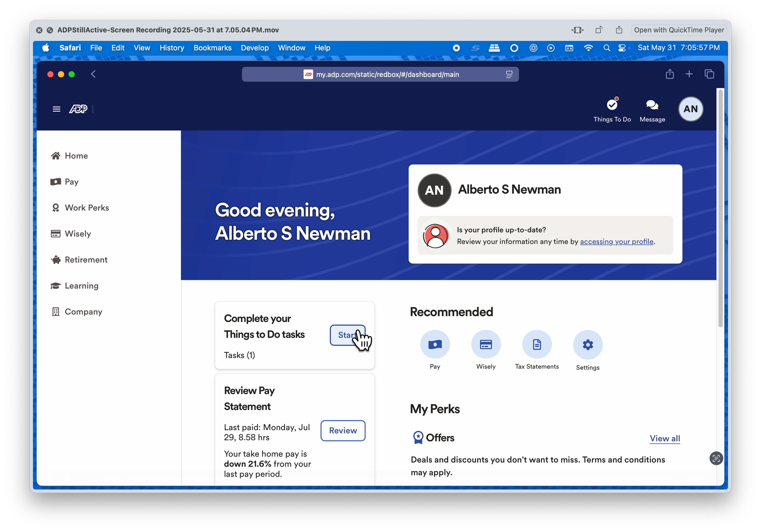761x532 pixels.
Task: Open the Edit menu
Action: click(118, 48)
